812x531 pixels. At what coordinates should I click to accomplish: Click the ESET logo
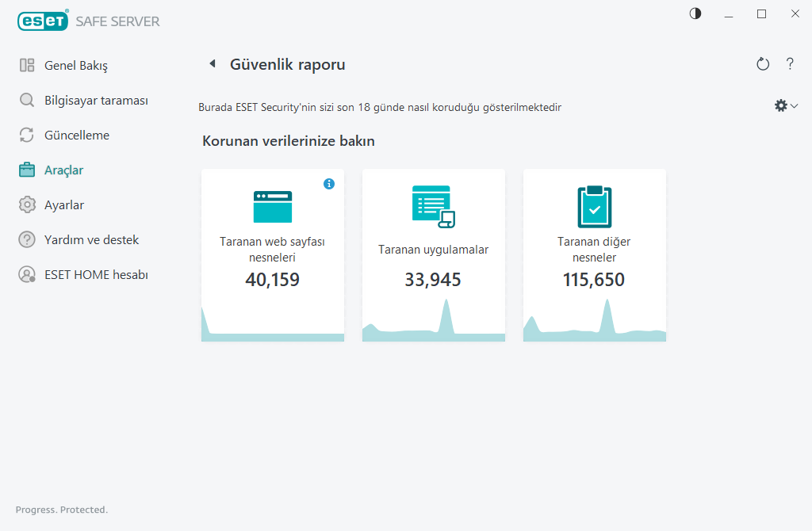tap(43, 21)
